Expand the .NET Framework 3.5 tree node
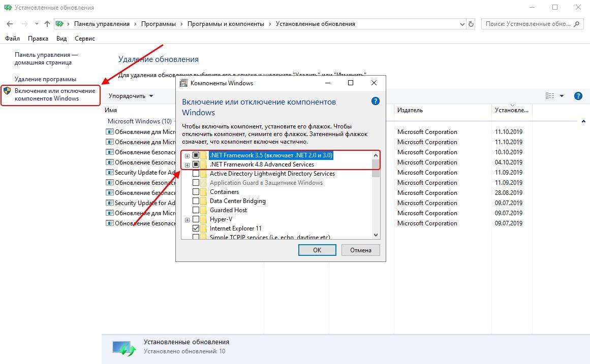This screenshot has height=364, width=590. click(187, 156)
